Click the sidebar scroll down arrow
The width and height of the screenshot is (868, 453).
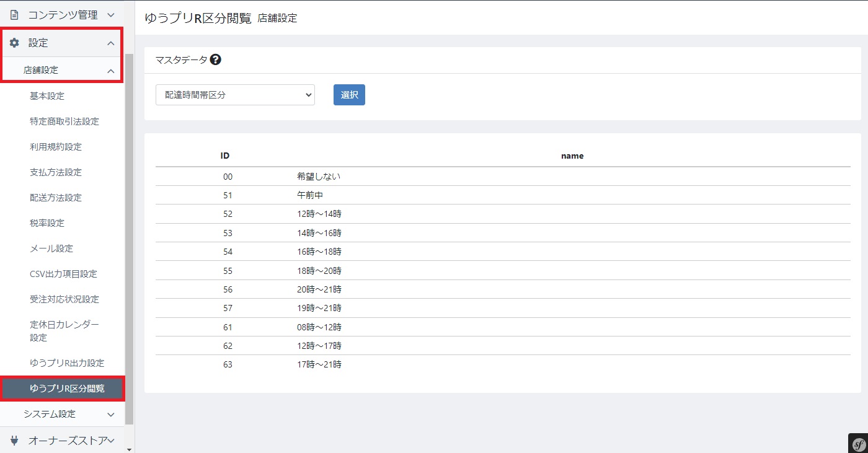[x=129, y=449]
